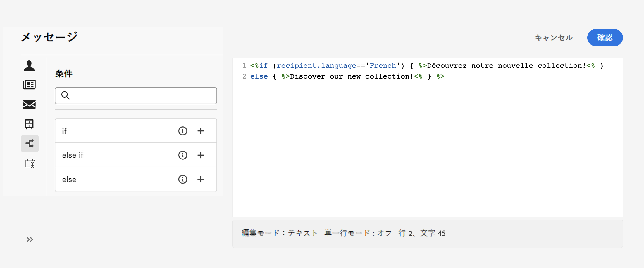644x268 pixels.
Task: Insert the 'else' condition with plus
Action: coord(201,179)
